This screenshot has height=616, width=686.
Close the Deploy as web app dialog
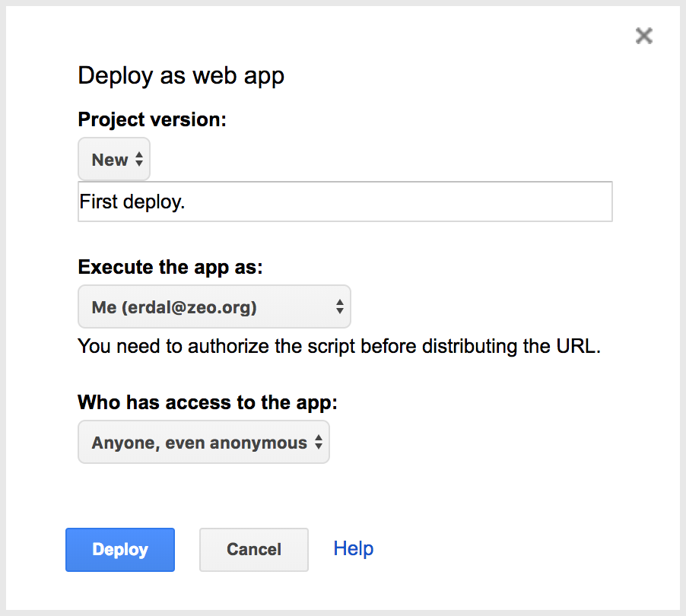tap(644, 36)
